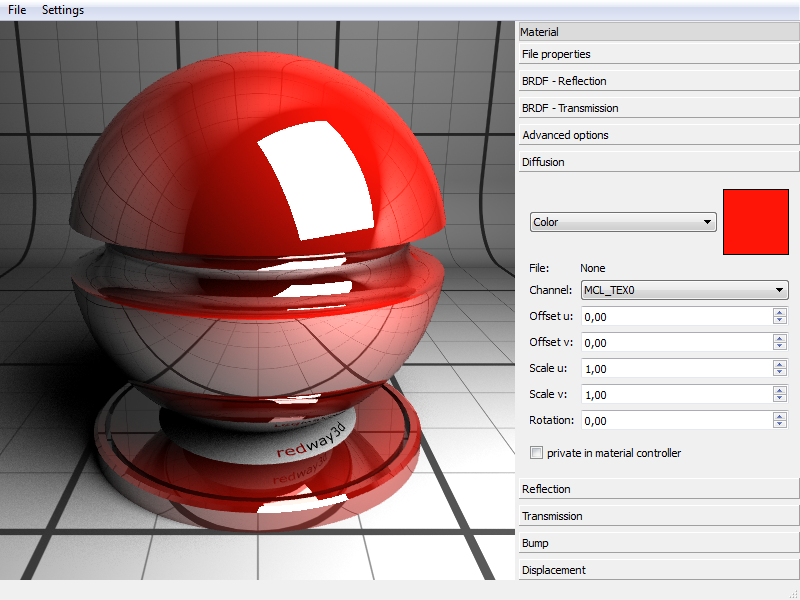
Task: Open the File menu
Action: coord(17,10)
